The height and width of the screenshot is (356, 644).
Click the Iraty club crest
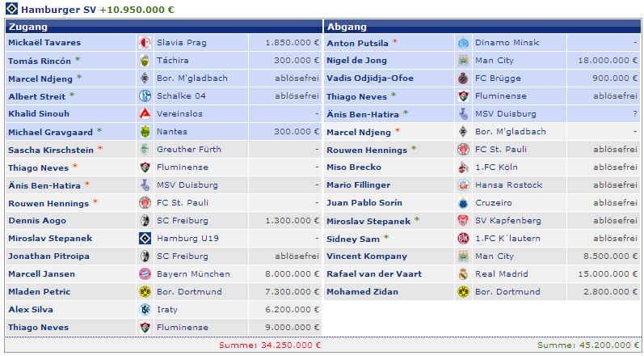pos(145,310)
